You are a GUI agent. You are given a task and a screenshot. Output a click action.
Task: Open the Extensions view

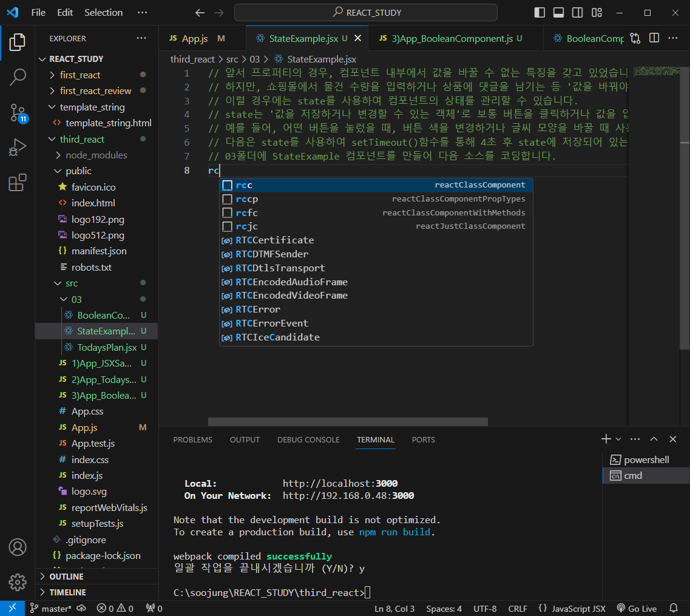coord(17,183)
